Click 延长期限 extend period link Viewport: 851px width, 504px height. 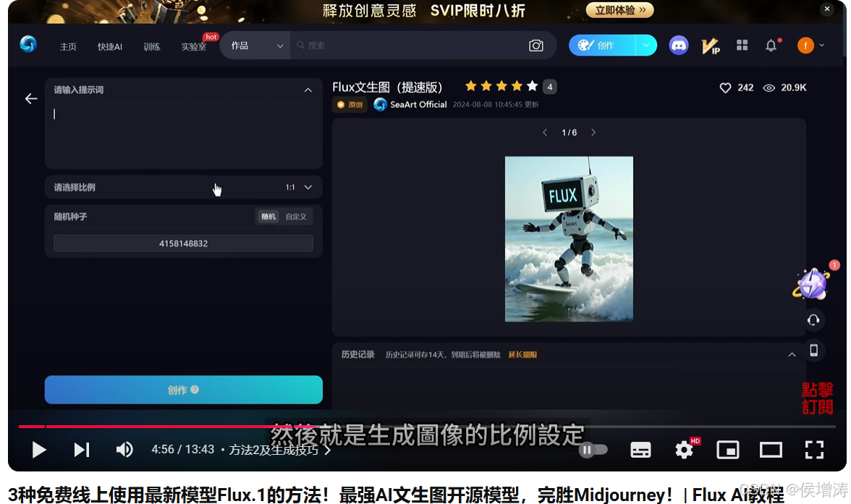click(522, 355)
